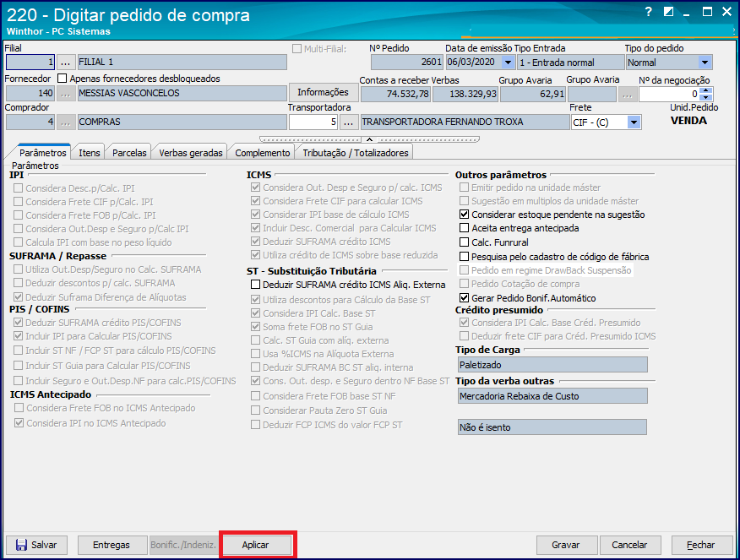The width and height of the screenshot is (740, 560).
Task: Click the Fornecedor code field showing 140
Action: click(30, 94)
